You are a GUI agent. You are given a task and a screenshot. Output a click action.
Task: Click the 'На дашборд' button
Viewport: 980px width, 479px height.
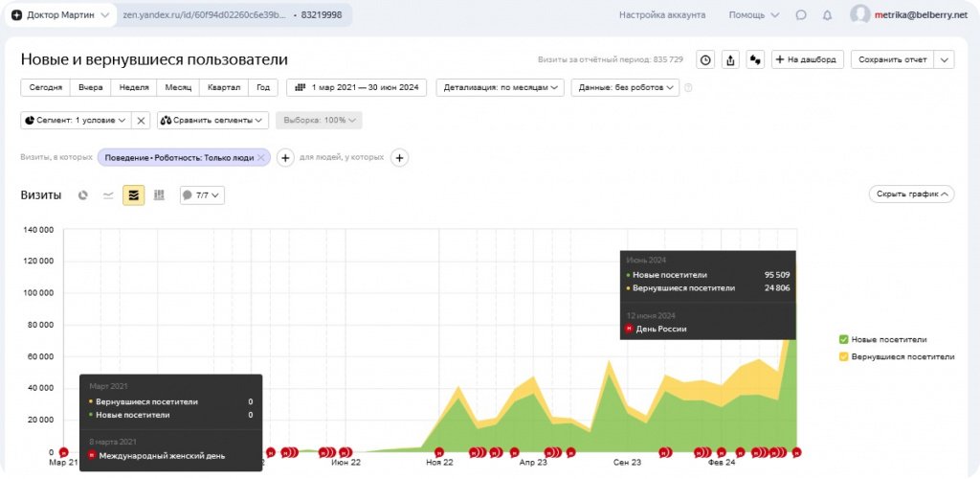pyautogui.click(x=808, y=59)
